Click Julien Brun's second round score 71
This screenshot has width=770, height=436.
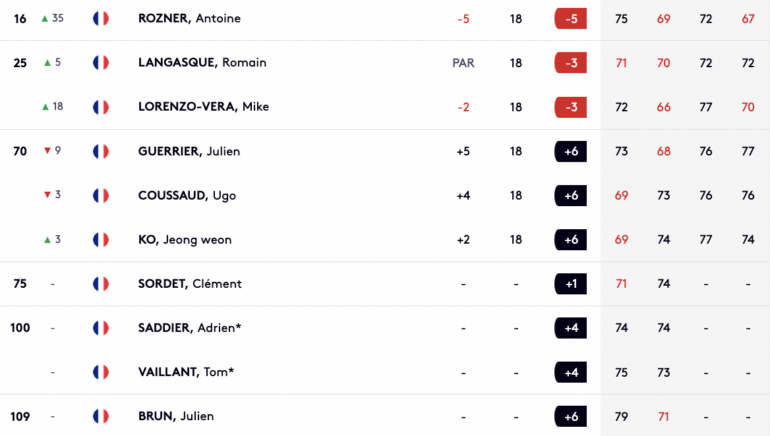[664, 416]
